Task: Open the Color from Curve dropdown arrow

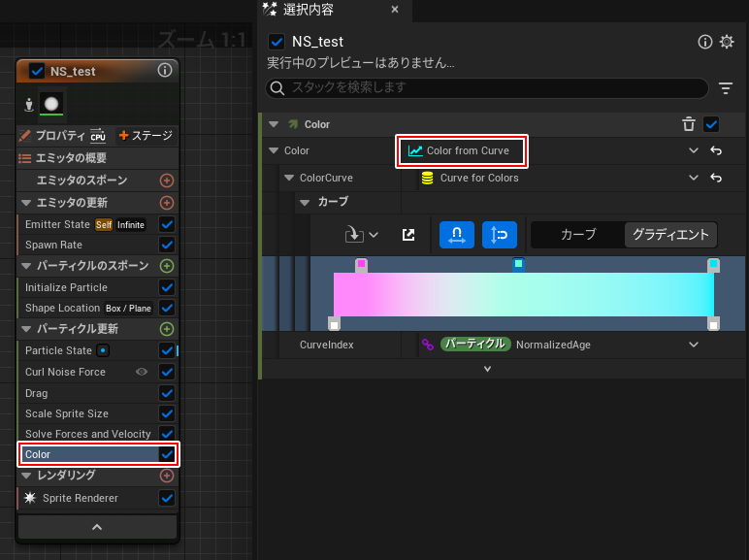Action: [694, 151]
